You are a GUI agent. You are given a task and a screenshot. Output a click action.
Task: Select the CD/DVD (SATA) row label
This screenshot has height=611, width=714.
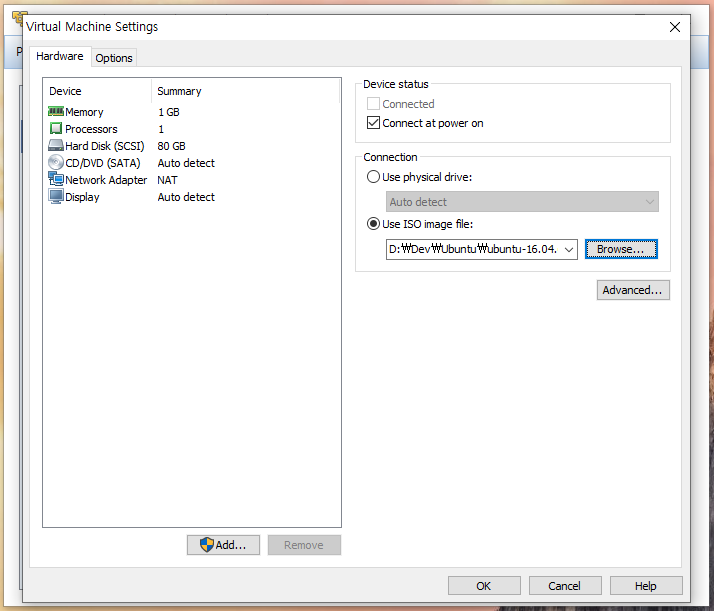pyautogui.click(x=102, y=163)
